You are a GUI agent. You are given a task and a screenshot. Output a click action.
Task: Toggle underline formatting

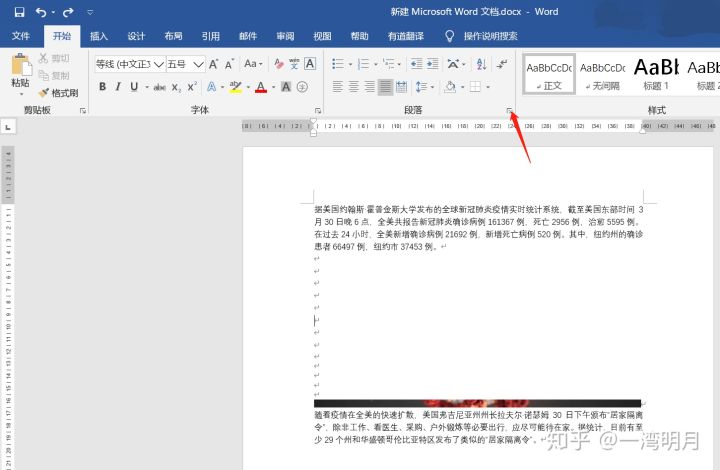(x=134, y=87)
